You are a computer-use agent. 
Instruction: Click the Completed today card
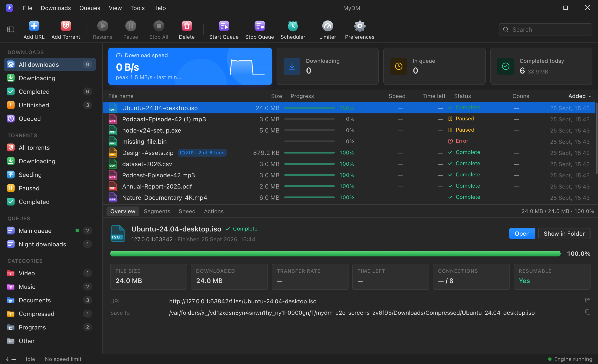tap(541, 66)
